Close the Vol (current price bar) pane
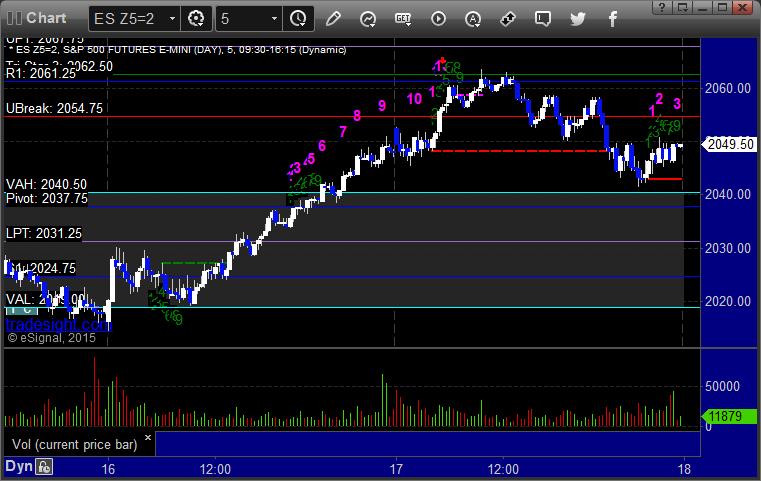This screenshot has height=481, width=761. pos(148,437)
